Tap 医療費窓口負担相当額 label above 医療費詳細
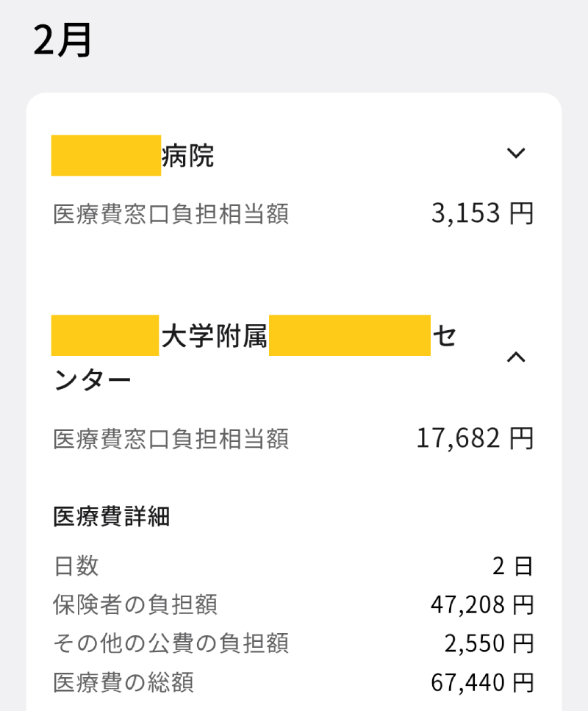Screen dimensions: 588x711 (171, 440)
